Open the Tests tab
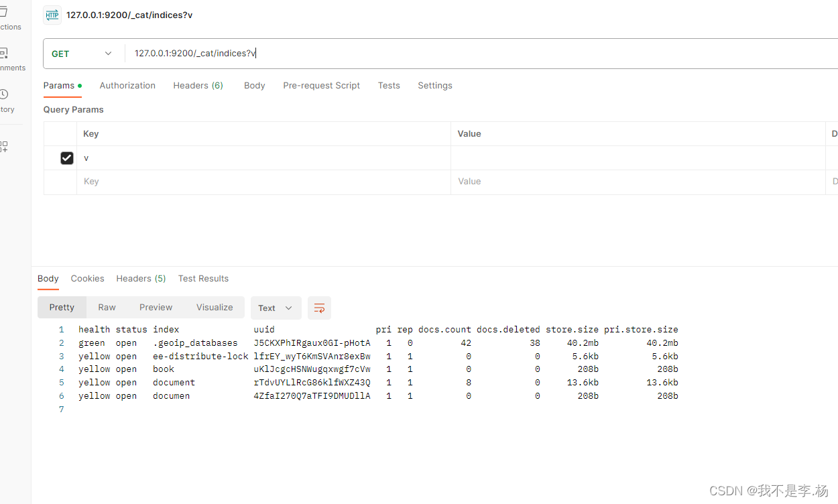Screen dimensions: 838x504 click(389, 86)
